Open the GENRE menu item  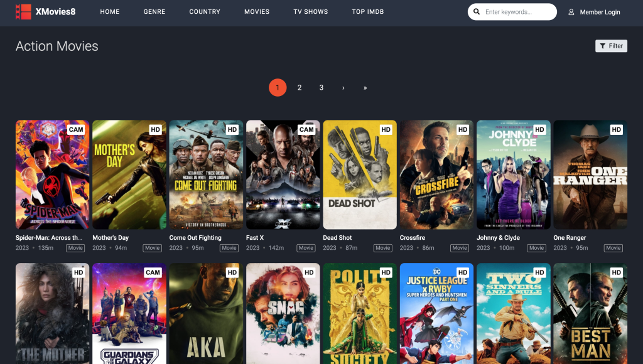154,11
